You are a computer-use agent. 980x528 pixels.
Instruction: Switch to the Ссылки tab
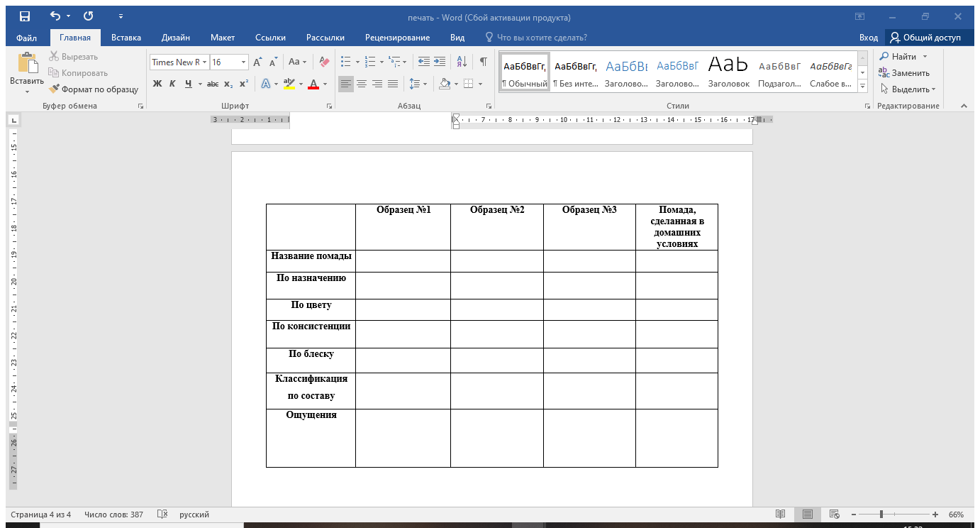click(270, 38)
